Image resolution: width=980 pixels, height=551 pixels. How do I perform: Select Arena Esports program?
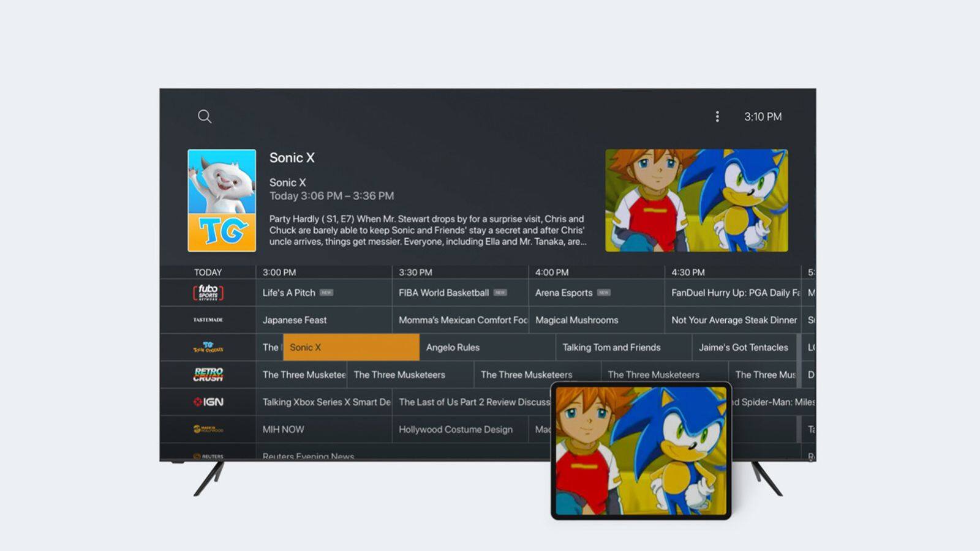[x=597, y=293]
